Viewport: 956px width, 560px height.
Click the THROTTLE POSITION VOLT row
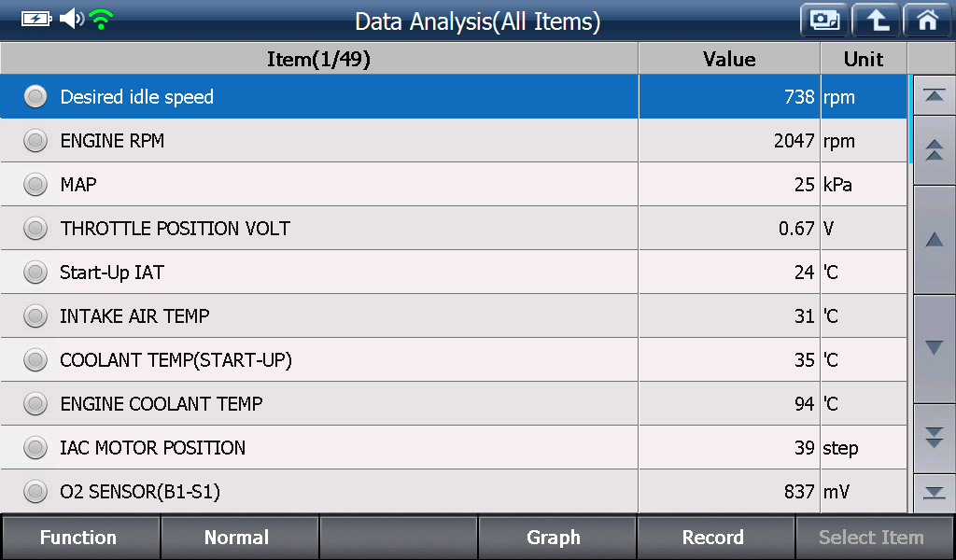[454, 228]
